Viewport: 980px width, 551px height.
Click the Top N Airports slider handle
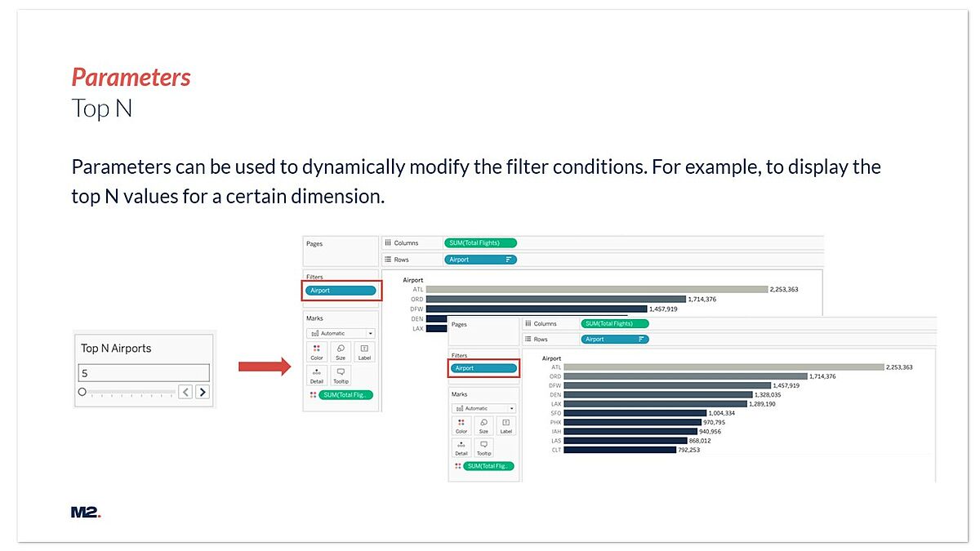[82, 392]
